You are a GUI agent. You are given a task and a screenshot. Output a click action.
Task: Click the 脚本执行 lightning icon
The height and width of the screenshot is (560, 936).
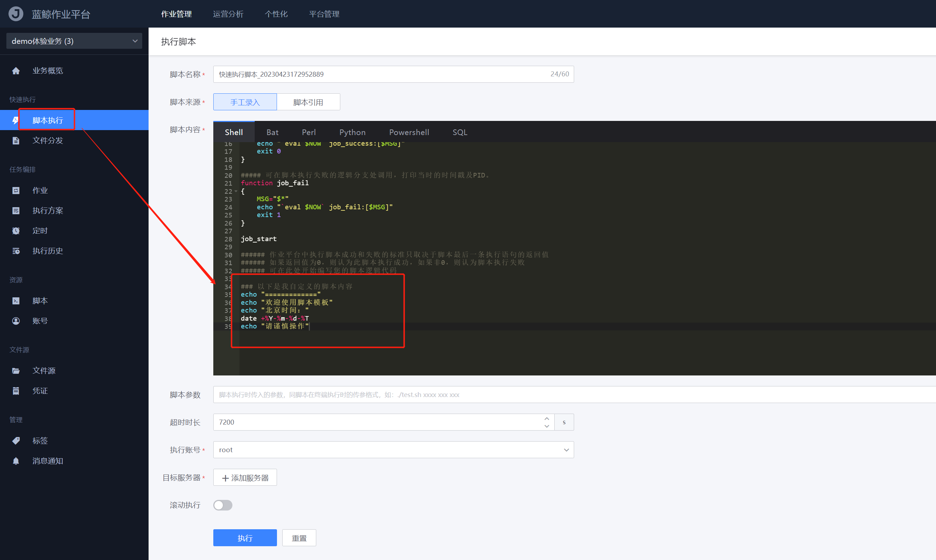tap(15, 120)
